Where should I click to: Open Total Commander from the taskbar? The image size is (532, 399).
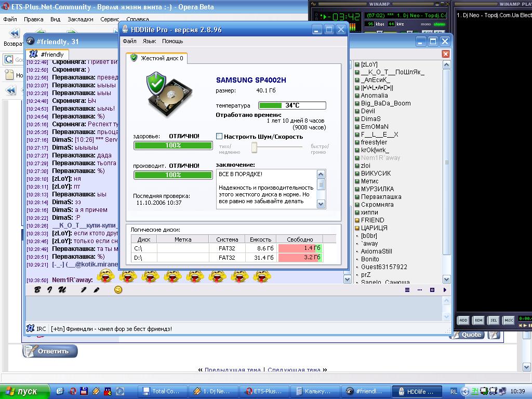point(161,391)
